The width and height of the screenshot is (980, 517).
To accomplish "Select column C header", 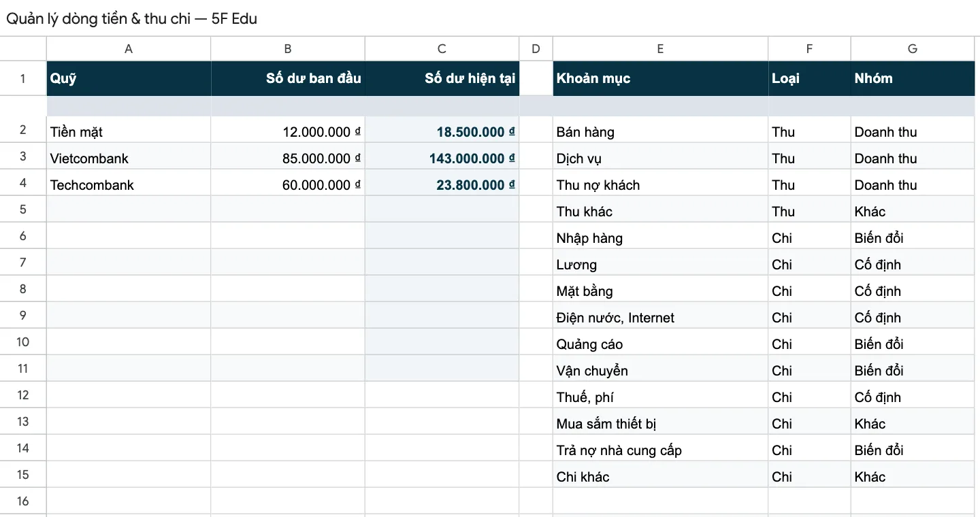I will pyautogui.click(x=442, y=48).
